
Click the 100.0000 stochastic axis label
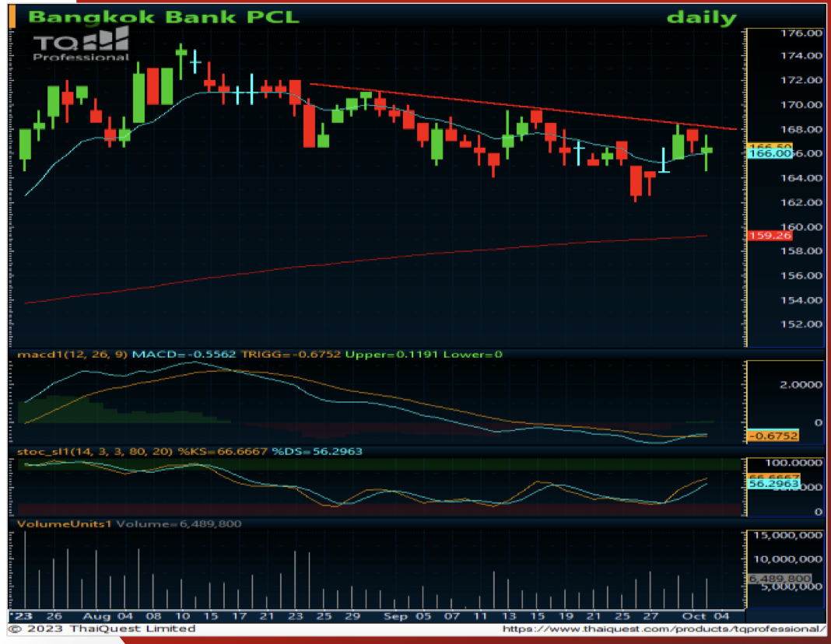(x=794, y=463)
